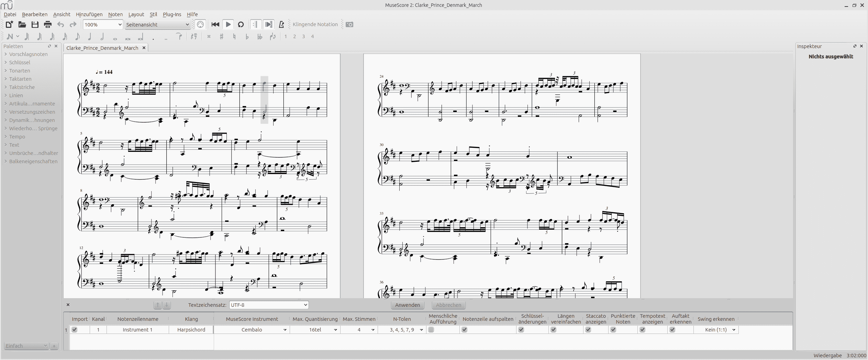Open the Seitenansicht view mode dropdown
This screenshot has height=360, width=868.
(x=157, y=24)
